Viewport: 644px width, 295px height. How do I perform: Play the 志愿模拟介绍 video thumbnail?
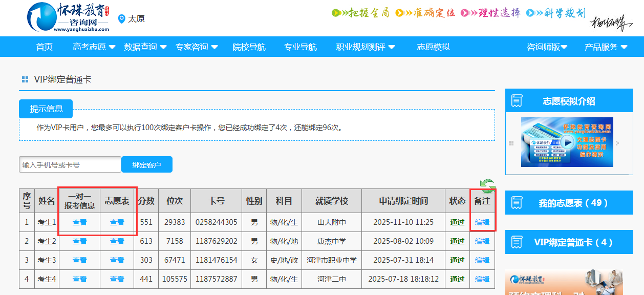(566, 142)
